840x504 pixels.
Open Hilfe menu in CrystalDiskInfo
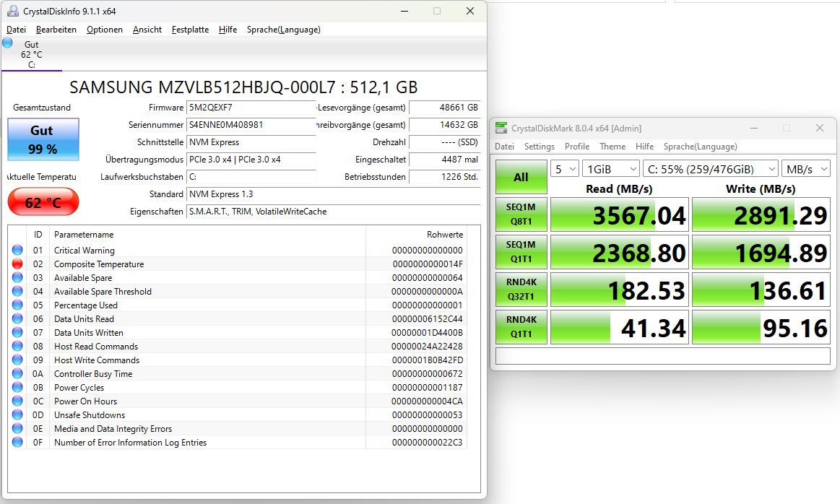coord(228,30)
